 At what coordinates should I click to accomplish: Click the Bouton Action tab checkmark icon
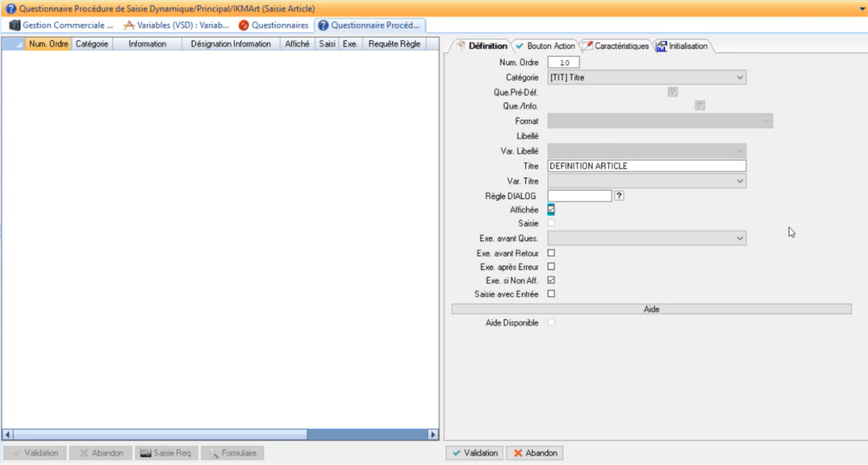pyautogui.click(x=519, y=46)
